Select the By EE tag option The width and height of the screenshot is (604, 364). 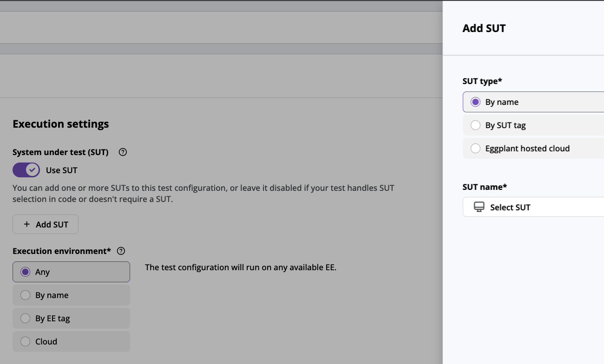26,318
